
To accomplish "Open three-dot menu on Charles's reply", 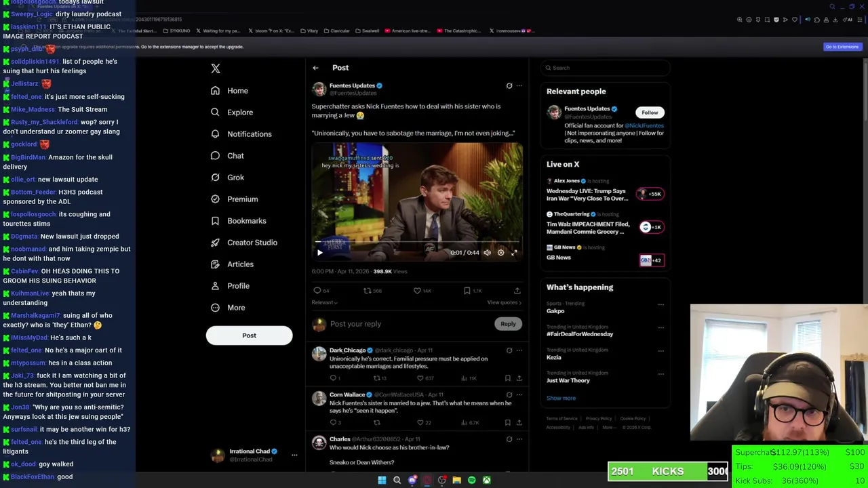I will coord(519,439).
